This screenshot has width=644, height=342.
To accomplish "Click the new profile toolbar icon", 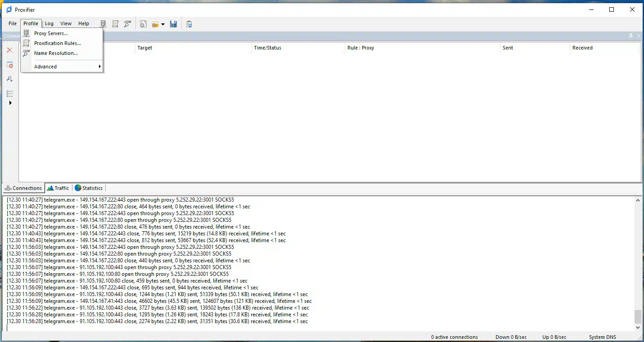I will point(144,24).
